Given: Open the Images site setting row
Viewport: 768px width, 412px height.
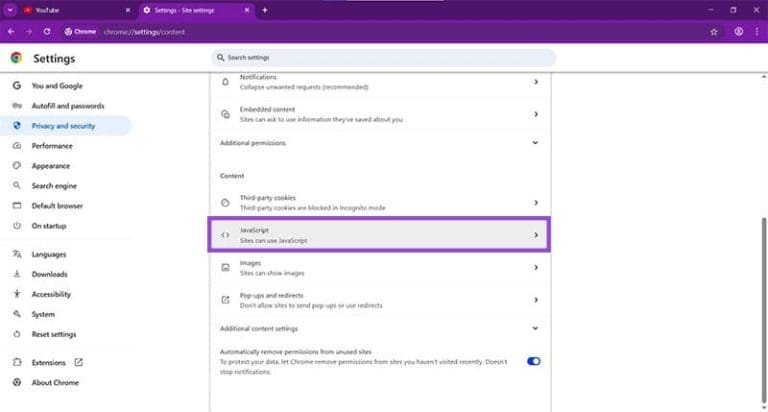Looking at the screenshot, I should click(x=380, y=267).
